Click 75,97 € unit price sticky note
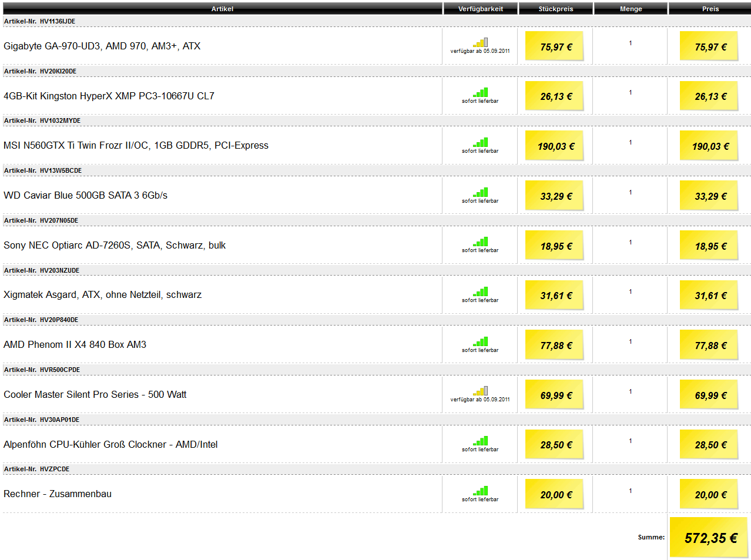 554,46
